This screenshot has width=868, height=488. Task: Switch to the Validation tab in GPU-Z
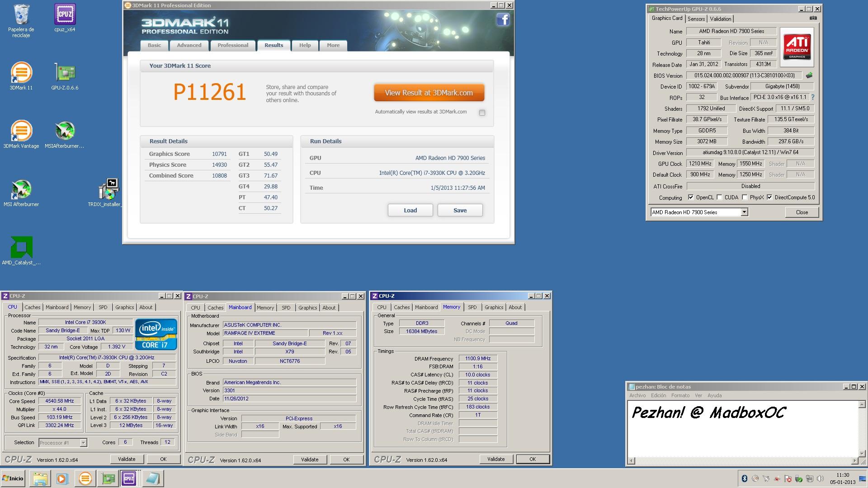point(720,19)
